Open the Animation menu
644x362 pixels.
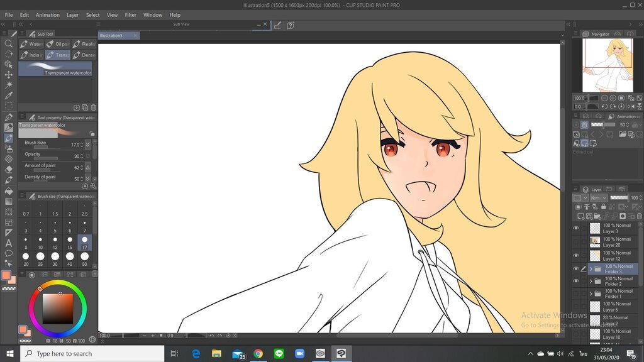[x=47, y=14]
